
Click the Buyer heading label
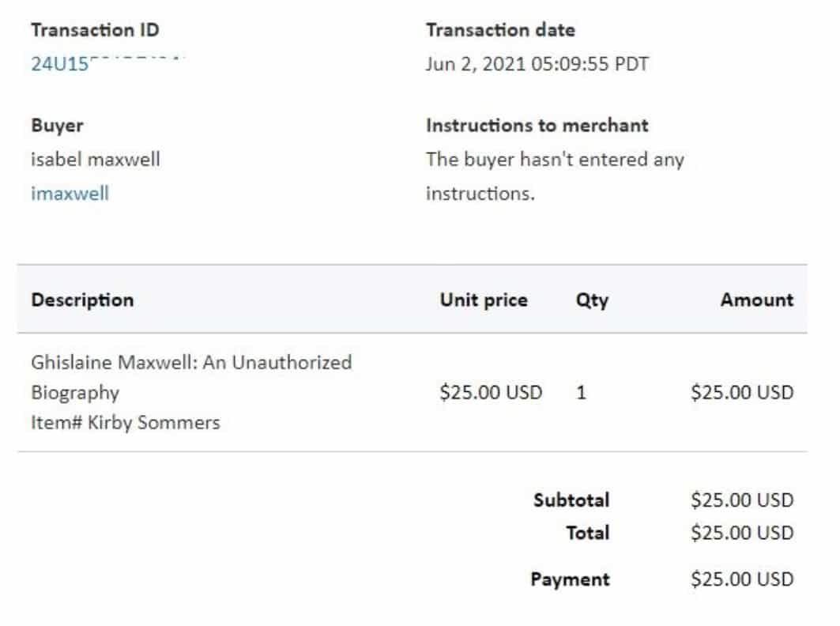click(57, 125)
